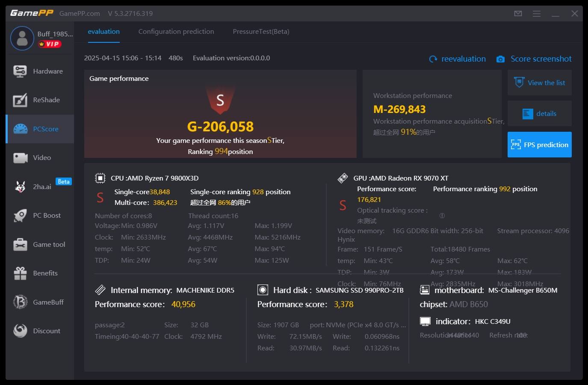
Task: Switch to PressureTest(Beta) tab
Action: (261, 32)
